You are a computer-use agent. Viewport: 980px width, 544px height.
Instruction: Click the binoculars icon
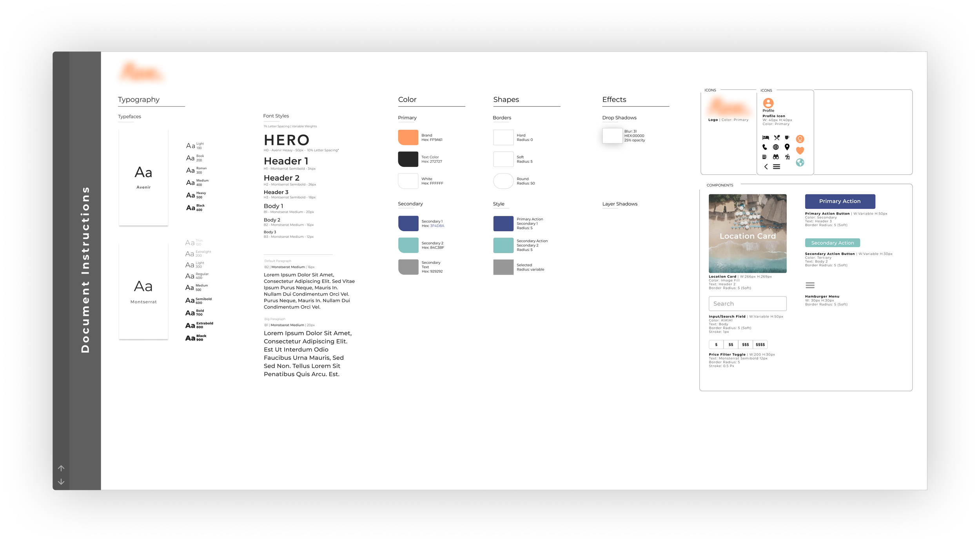click(776, 157)
